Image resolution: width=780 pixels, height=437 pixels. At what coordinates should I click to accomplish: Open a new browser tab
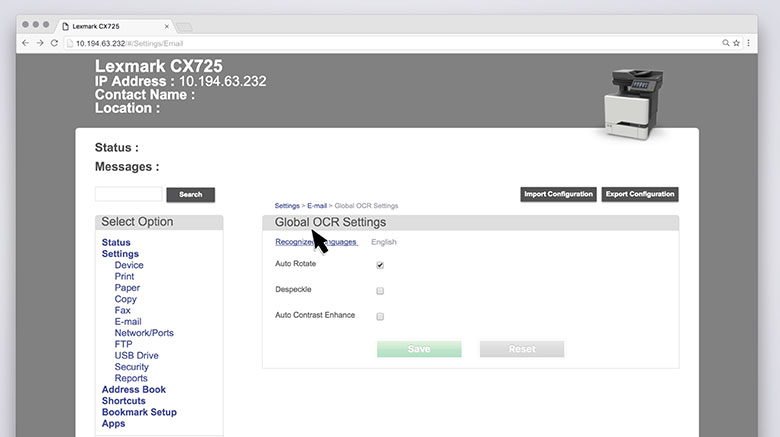click(x=184, y=25)
